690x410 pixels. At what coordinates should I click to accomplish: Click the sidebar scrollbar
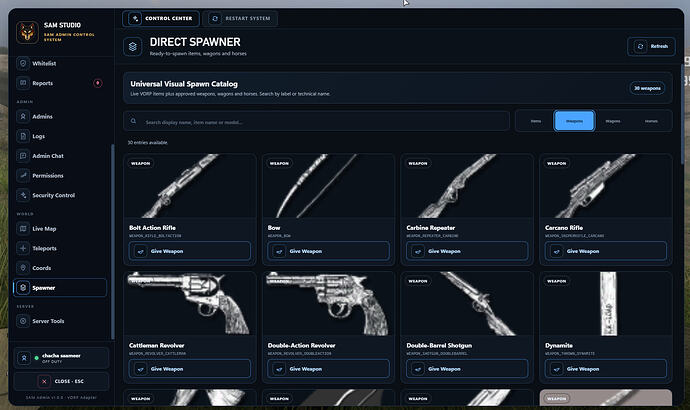[113, 241]
